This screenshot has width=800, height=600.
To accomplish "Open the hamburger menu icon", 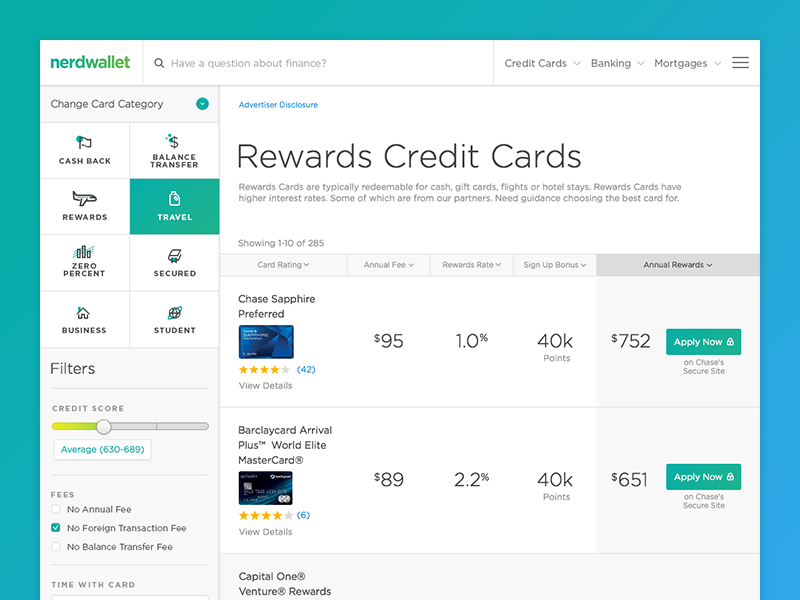I will (740, 63).
